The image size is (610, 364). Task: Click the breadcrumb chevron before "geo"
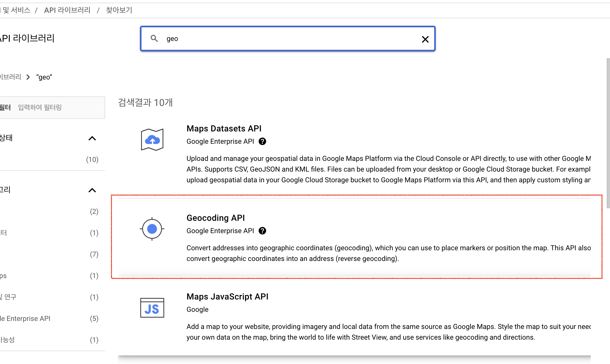(x=28, y=77)
